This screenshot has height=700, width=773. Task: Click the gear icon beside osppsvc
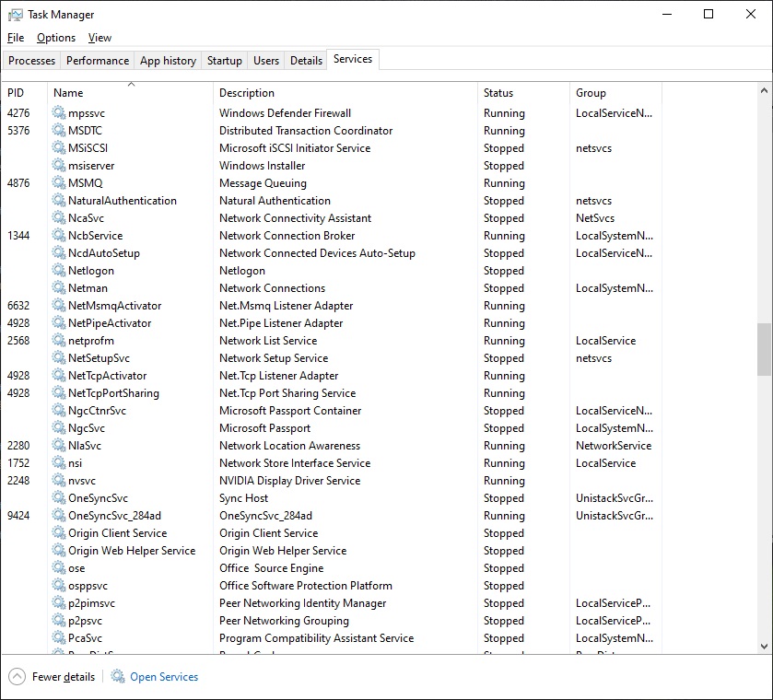click(x=59, y=585)
